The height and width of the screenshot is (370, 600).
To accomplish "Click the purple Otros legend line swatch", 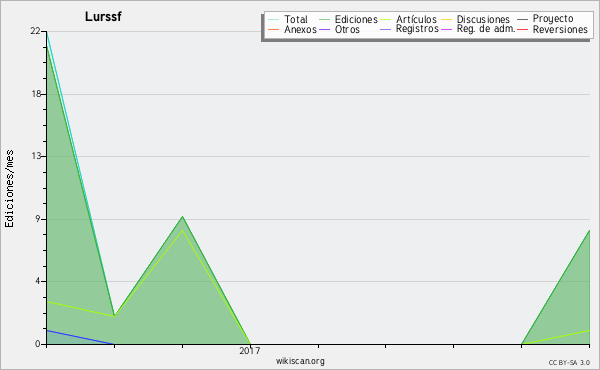I will [x=324, y=29].
